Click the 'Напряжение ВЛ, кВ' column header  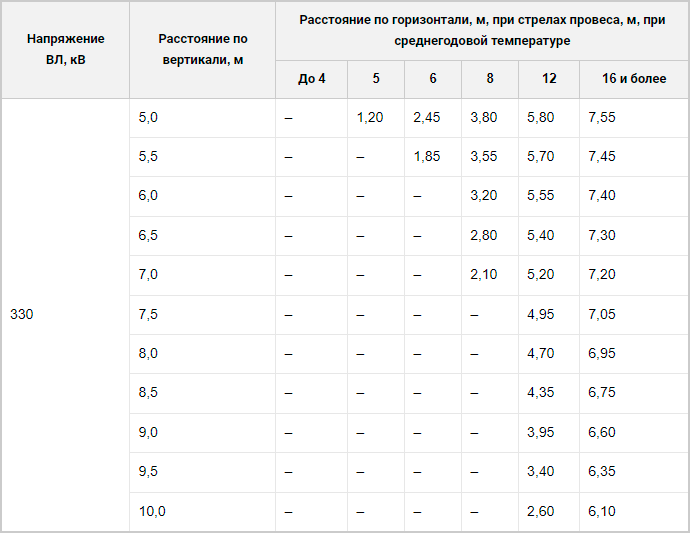click(66, 50)
